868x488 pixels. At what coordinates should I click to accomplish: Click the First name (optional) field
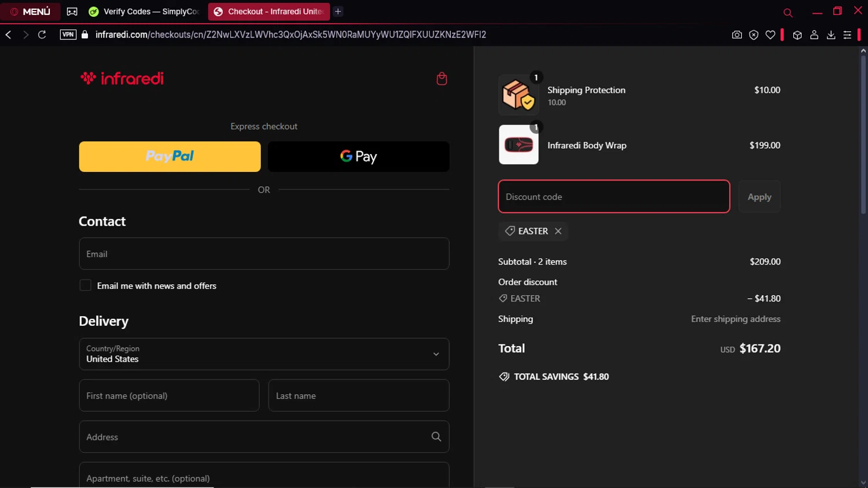click(169, 395)
